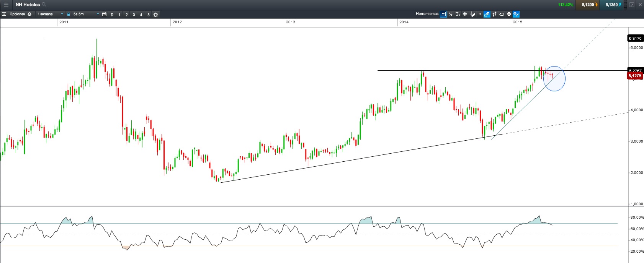This screenshot has width=644, height=263.
Task: Search instrument next to NH Hoteles
Action: pyautogui.click(x=44, y=5)
